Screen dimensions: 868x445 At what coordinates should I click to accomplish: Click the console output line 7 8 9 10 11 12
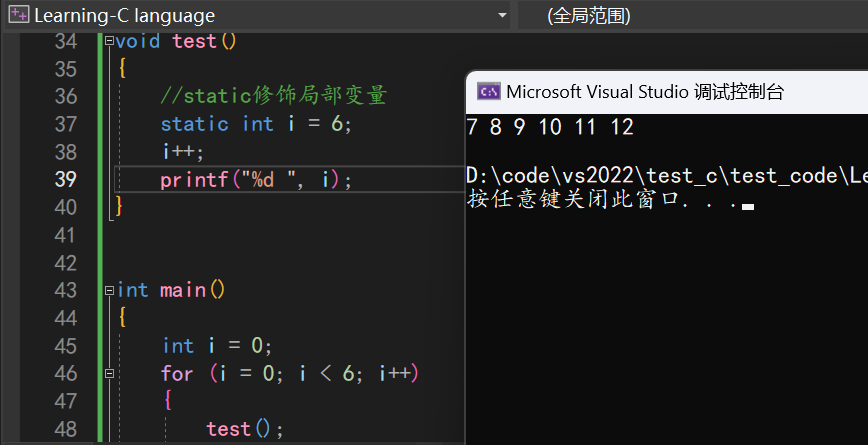[x=550, y=127]
